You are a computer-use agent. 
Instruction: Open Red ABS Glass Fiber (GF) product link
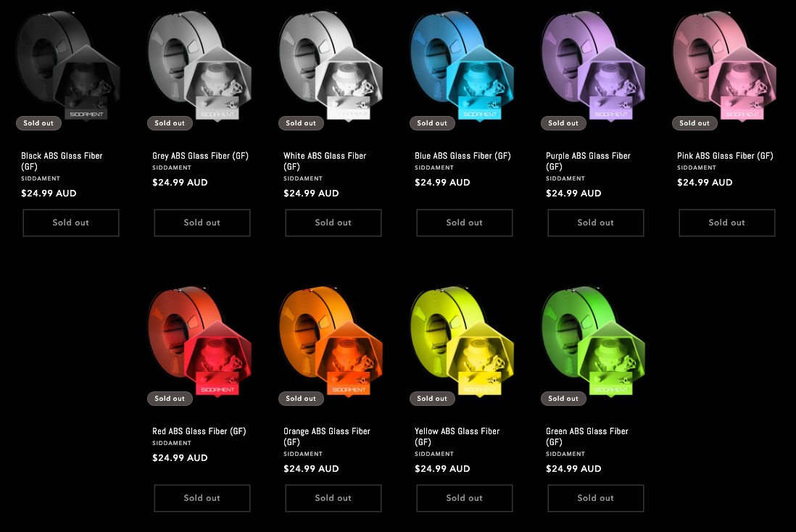[199, 431]
